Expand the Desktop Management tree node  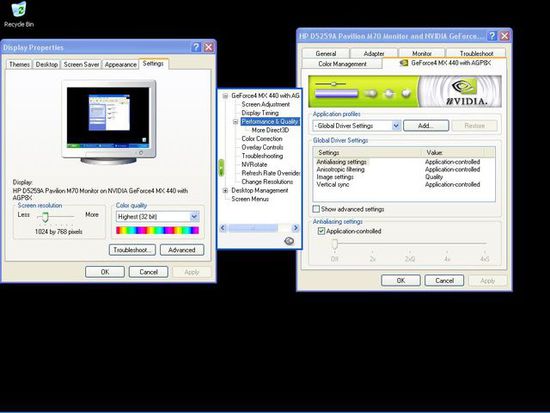pos(225,191)
